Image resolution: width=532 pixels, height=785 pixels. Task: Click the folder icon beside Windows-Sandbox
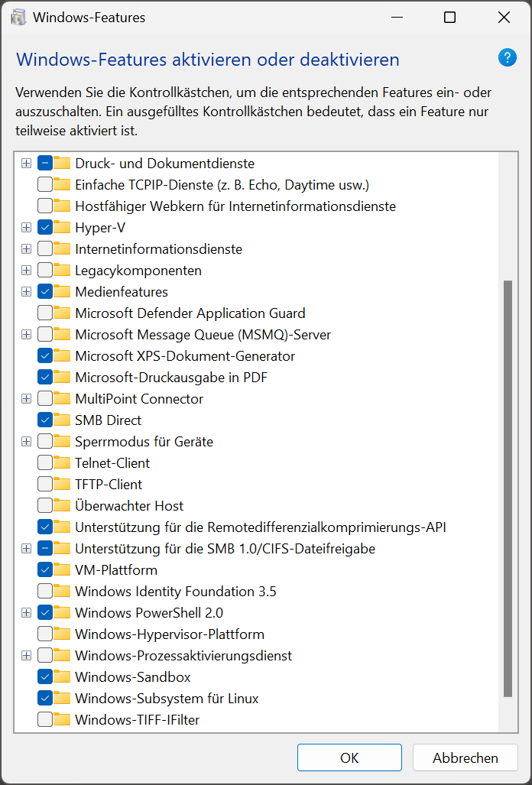click(62, 677)
